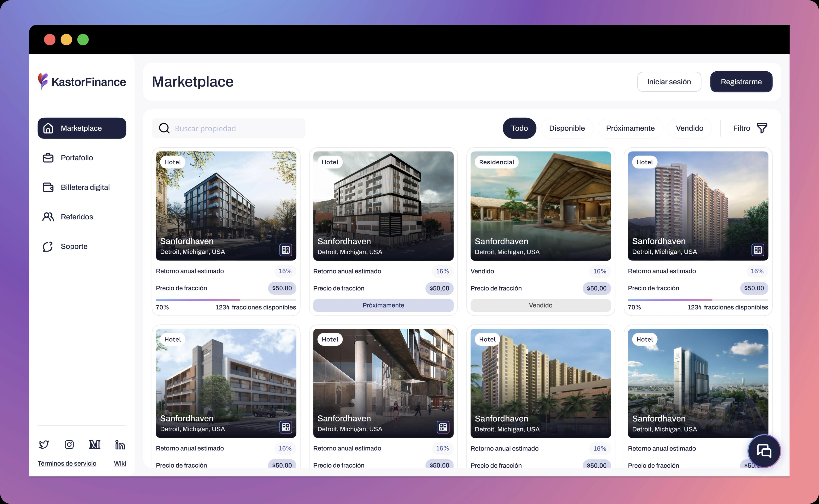Open the LinkedIn social link
This screenshot has height=504, width=819.
coord(120,445)
